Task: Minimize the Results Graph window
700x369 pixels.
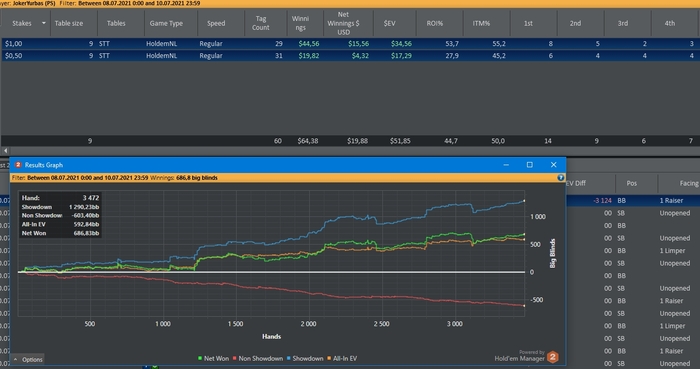Action: 506,165
